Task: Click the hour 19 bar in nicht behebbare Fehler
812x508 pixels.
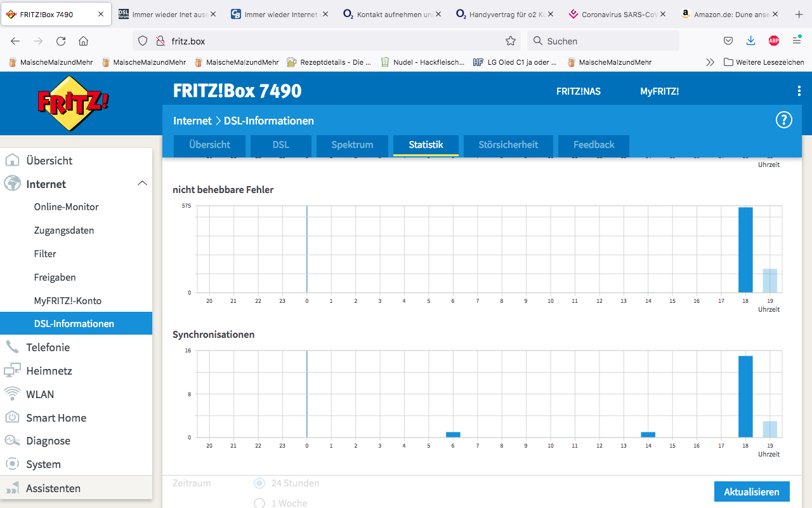Action: pos(769,281)
